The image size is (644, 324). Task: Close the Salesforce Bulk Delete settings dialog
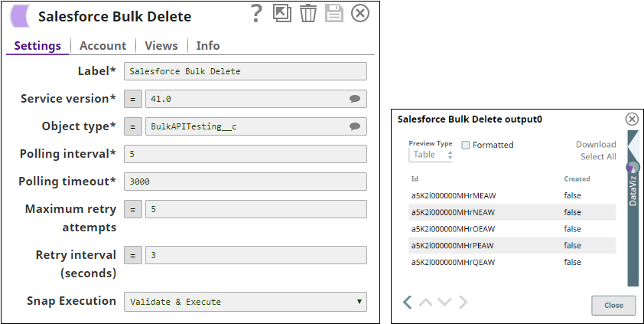coord(360,14)
